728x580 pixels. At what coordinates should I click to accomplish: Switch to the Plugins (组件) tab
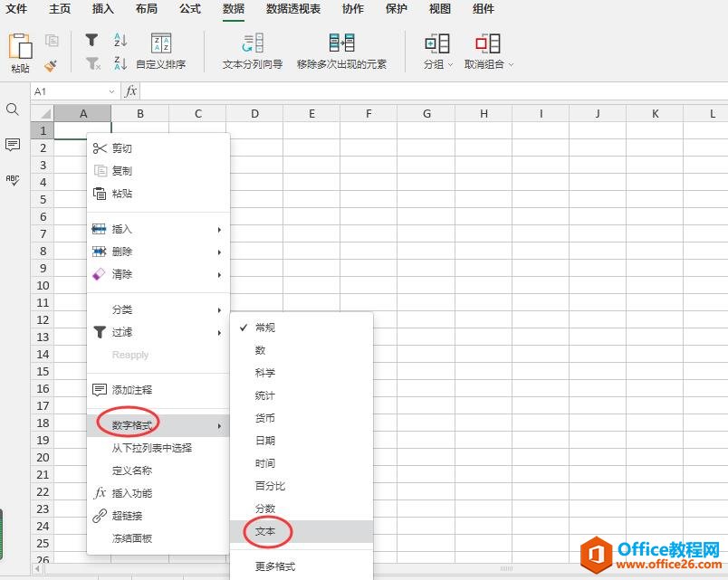484,9
